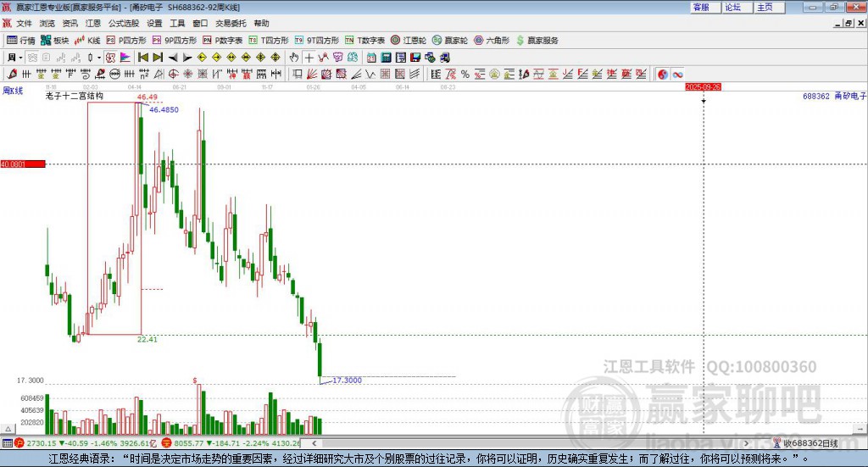Open the 板块 sector view
Viewport: 868px width, 467px height.
click(x=55, y=41)
